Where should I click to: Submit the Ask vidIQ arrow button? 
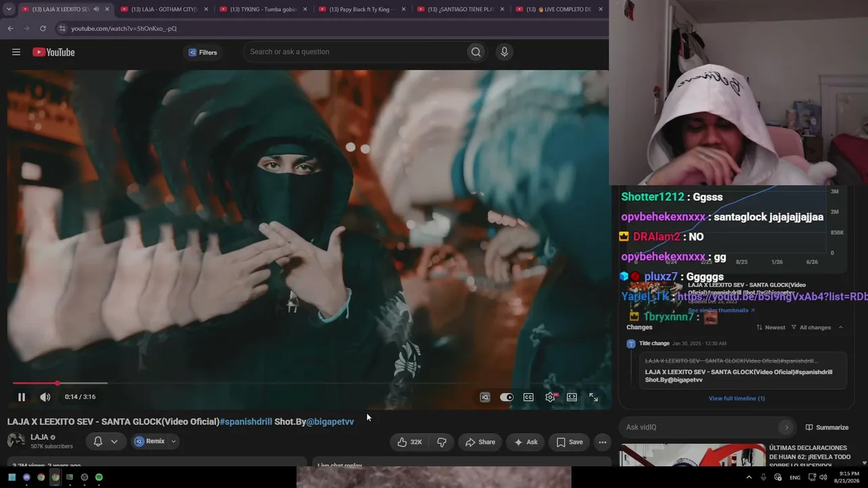pyautogui.click(x=787, y=427)
